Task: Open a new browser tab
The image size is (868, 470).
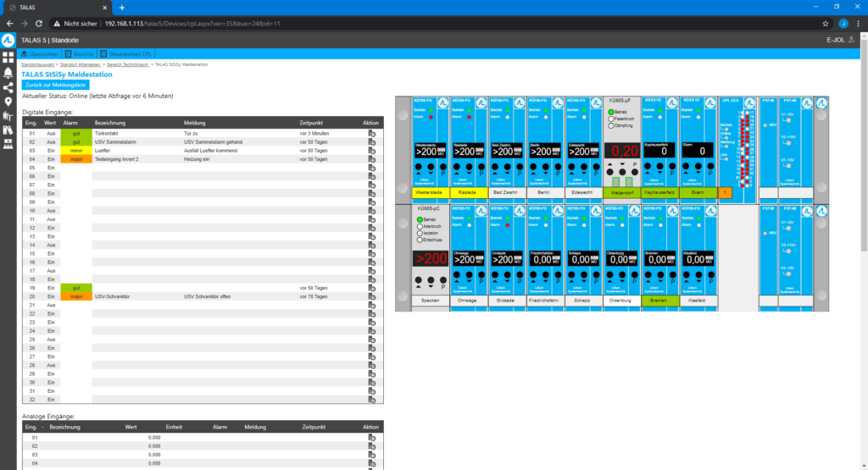Action: click(x=122, y=8)
